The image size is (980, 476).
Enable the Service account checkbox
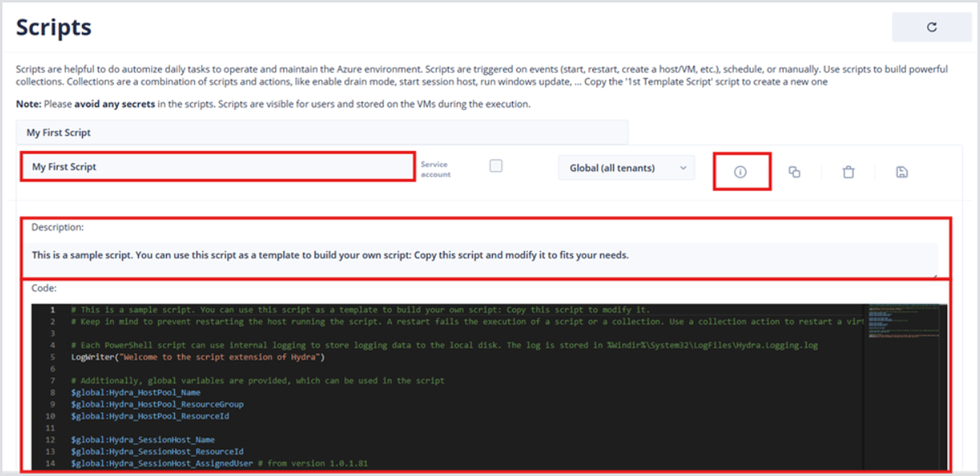[496, 166]
